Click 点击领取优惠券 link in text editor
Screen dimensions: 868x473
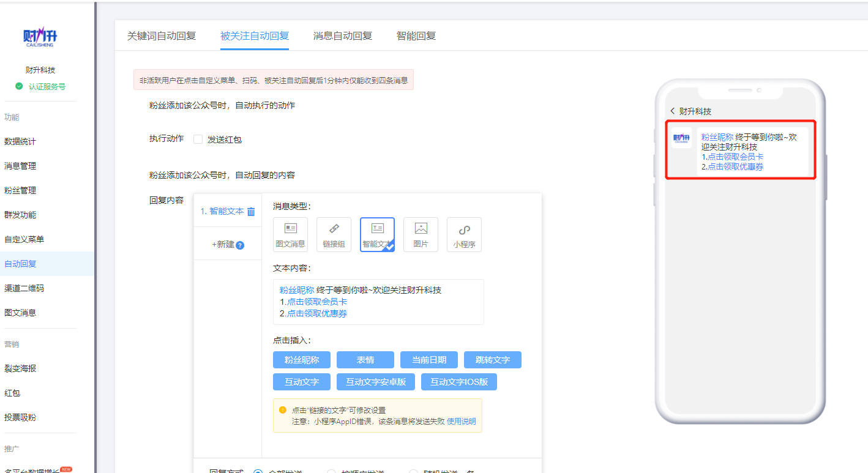click(317, 313)
